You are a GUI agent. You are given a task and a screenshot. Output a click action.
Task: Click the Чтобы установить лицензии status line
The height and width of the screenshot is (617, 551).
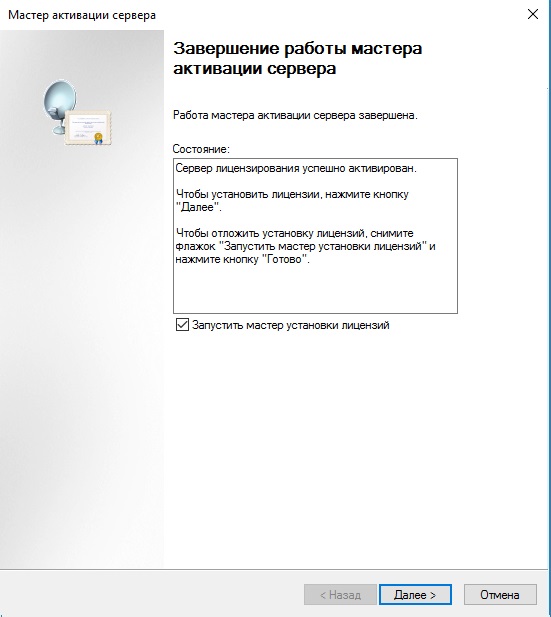[x=292, y=201]
